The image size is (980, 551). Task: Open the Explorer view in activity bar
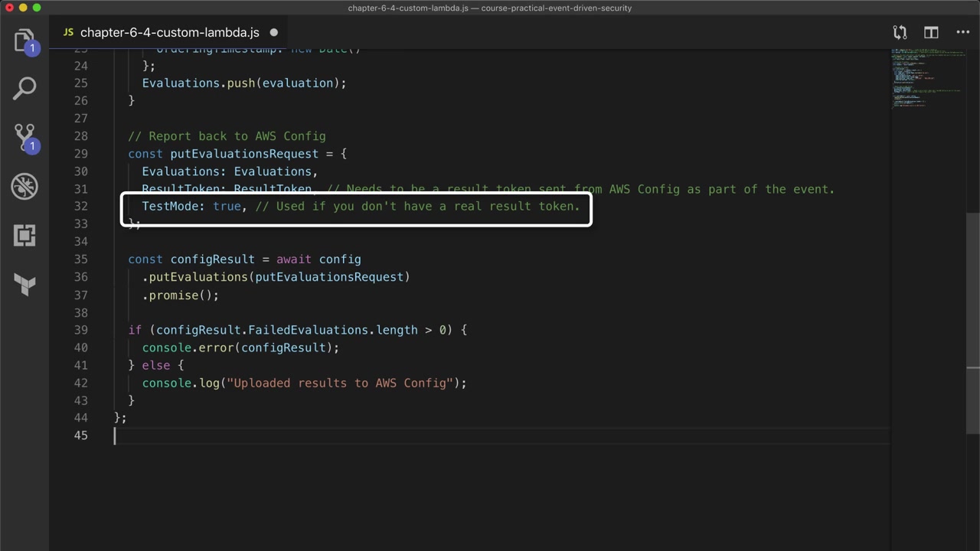(x=24, y=41)
